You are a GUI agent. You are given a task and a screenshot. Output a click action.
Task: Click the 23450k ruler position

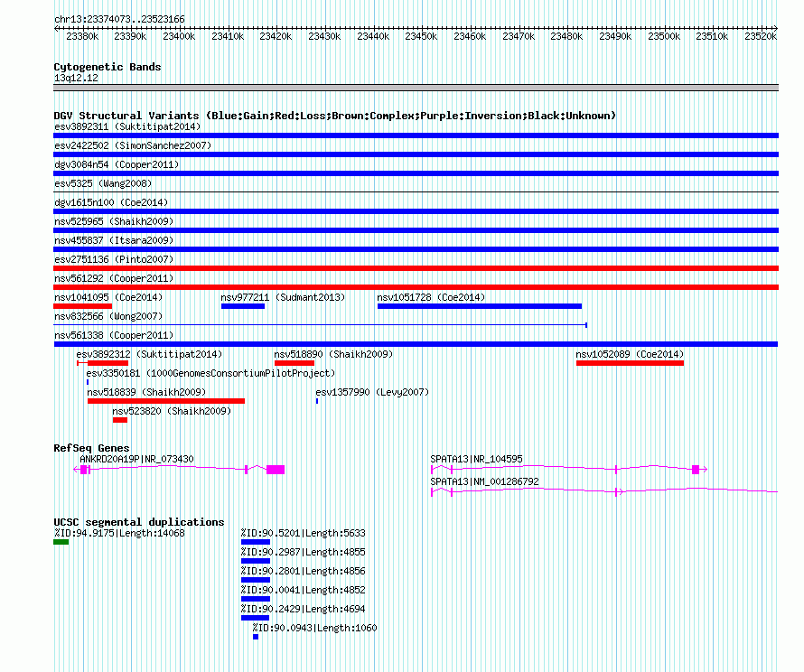pyautogui.click(x=421, y=36)
